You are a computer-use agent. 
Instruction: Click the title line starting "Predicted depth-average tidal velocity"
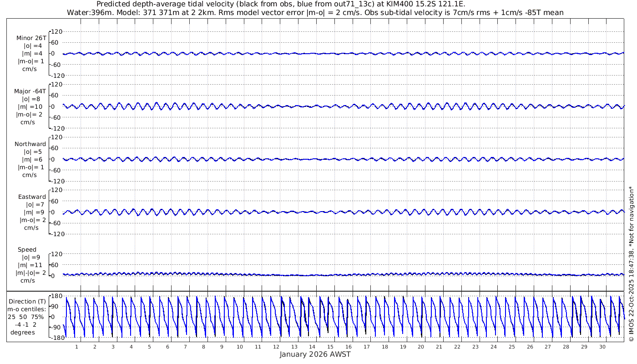coord(281,4)
